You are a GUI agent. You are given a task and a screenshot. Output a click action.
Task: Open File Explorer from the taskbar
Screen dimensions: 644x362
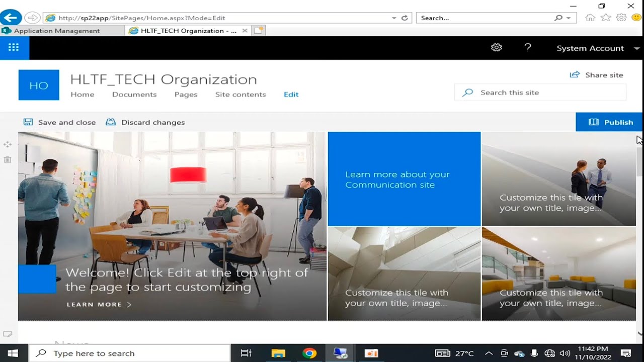pyautogui.click(x=278, y=353)
